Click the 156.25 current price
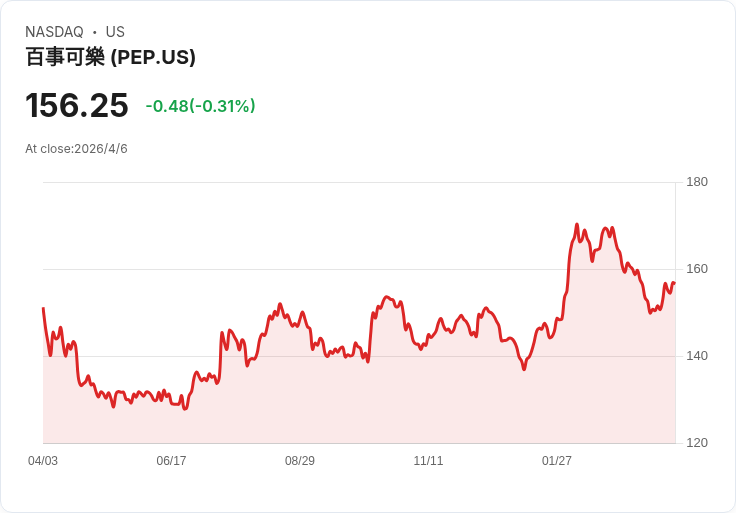The image size is (736, 513). click(x=77, y=106)
